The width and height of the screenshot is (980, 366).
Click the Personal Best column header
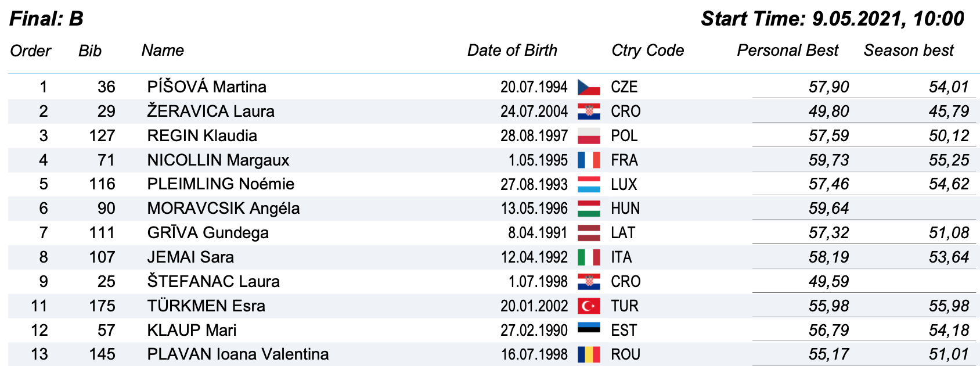coord(787,51)
